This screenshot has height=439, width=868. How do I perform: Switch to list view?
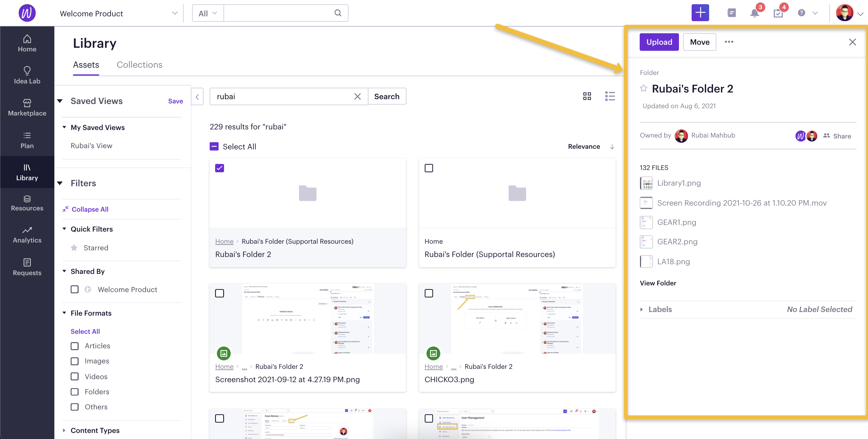610,96
